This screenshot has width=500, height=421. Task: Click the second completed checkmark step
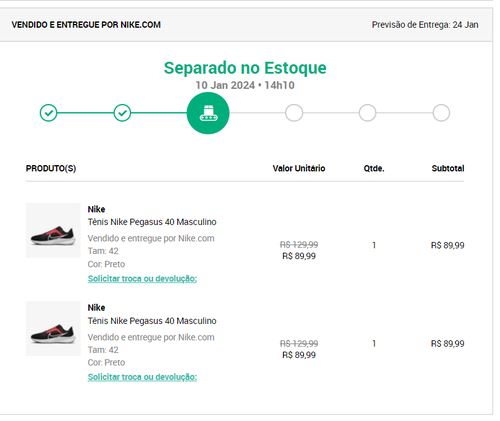coord(122,113)
